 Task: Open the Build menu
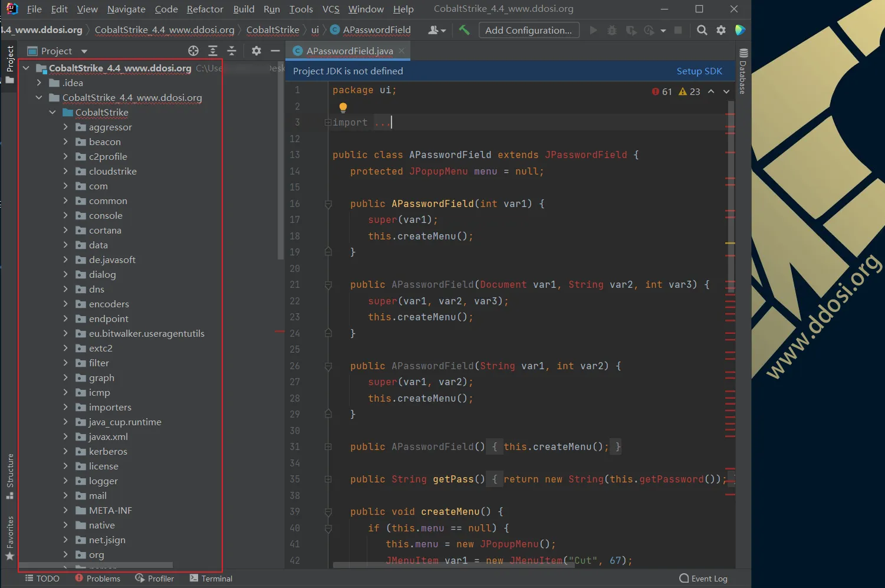[244, 9]
